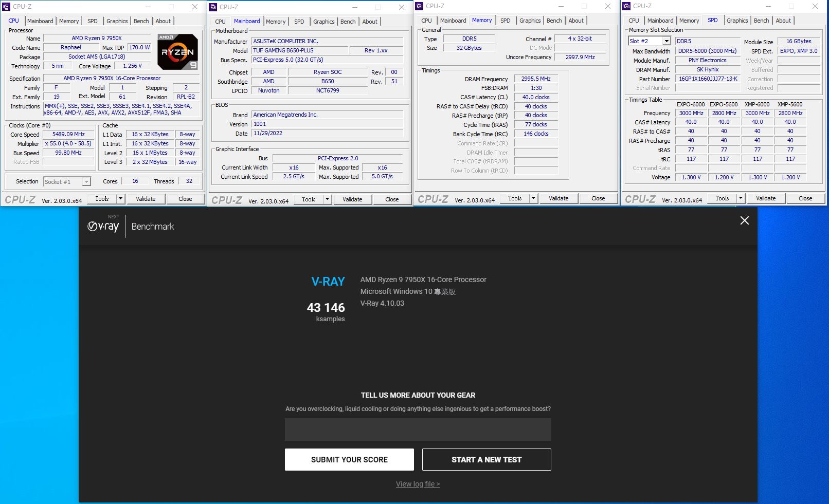Viewport: 829px width, 504px height.
Task: Click the Module Manuf. value PNY Electronics
Action: point(708,60)
